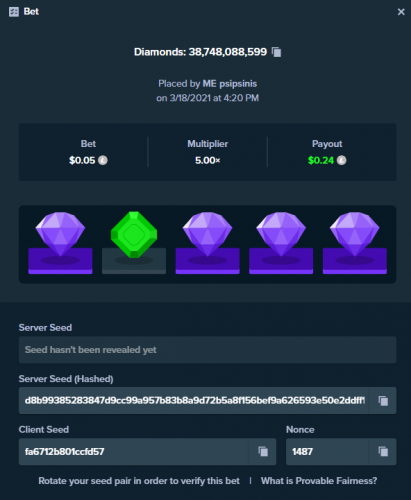411x500 pixels.
Task: Click the Diamonds: 38,748,088,599 title
Action: pyautogui.click(x=200, y=52)
